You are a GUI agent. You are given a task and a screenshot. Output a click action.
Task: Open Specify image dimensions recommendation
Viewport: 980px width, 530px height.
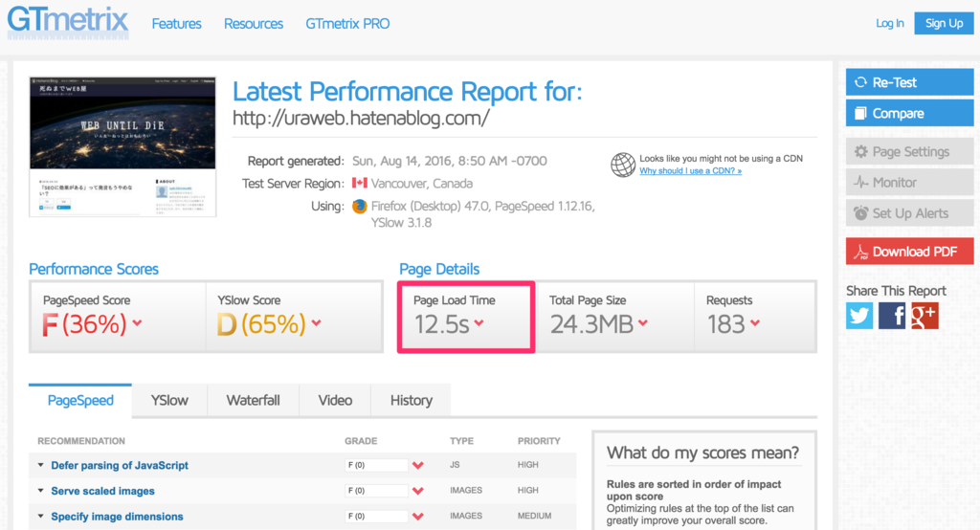pos(117,517)
